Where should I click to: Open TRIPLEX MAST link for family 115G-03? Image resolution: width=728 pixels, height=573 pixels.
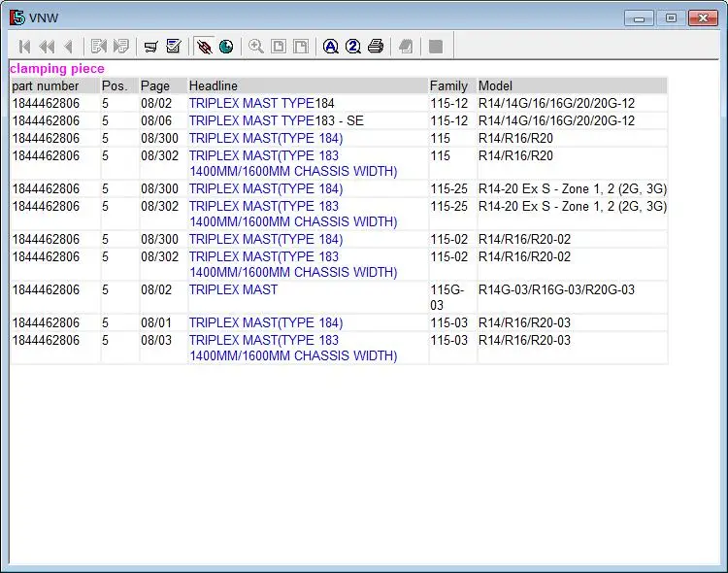233,289
